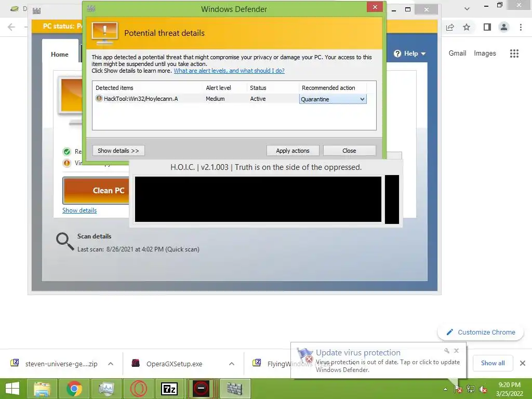The height and width of the screenshot is (399, 532).
Task: Close the Update virus protection notification
Action: tap(456, 351)
